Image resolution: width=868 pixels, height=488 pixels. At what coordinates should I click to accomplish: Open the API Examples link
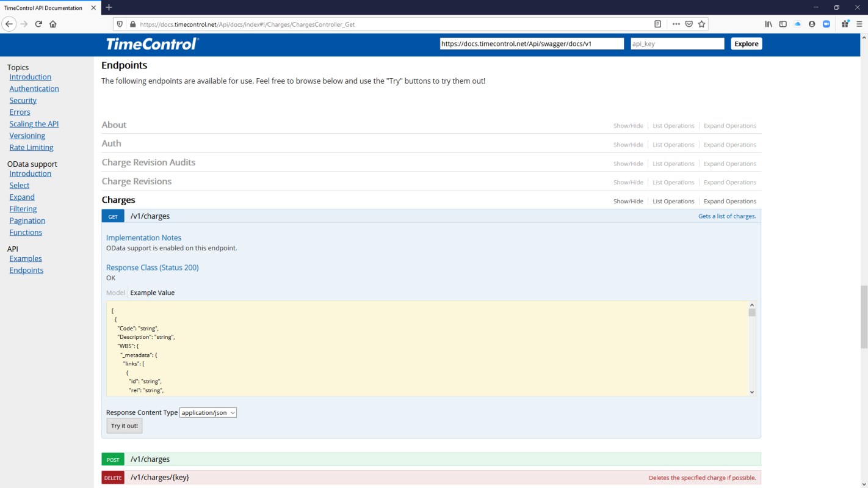(x=26, y=258)
